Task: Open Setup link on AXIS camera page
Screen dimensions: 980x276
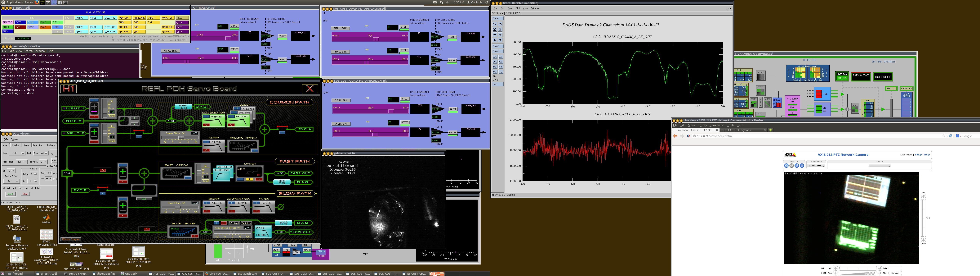Action: (x=918, y=155)
